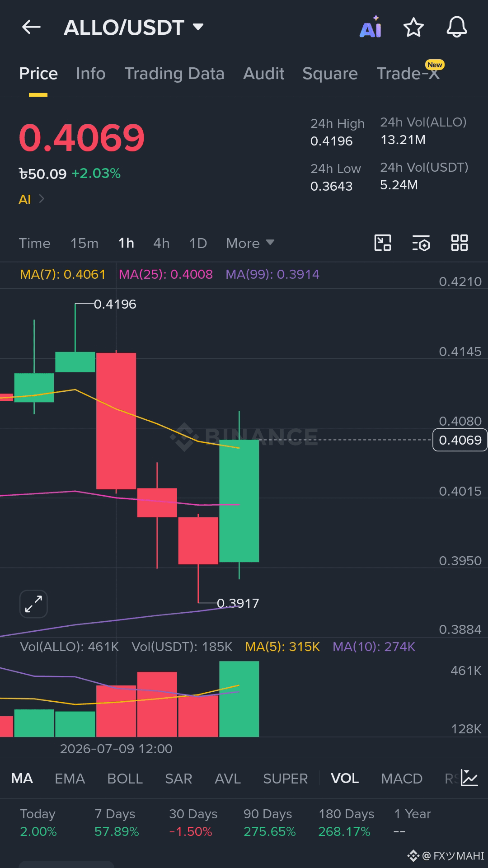Open chart indicator settings icon

[x=421, y=243]
